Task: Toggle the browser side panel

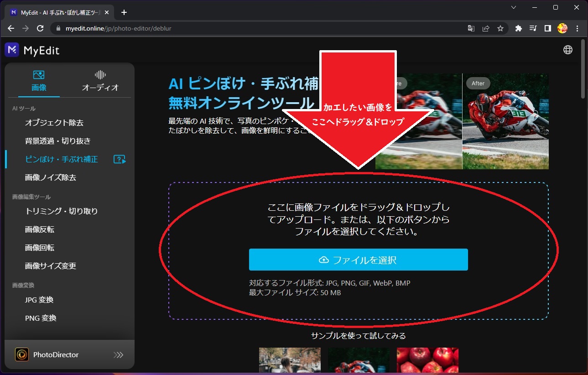Action: (547, 28)
